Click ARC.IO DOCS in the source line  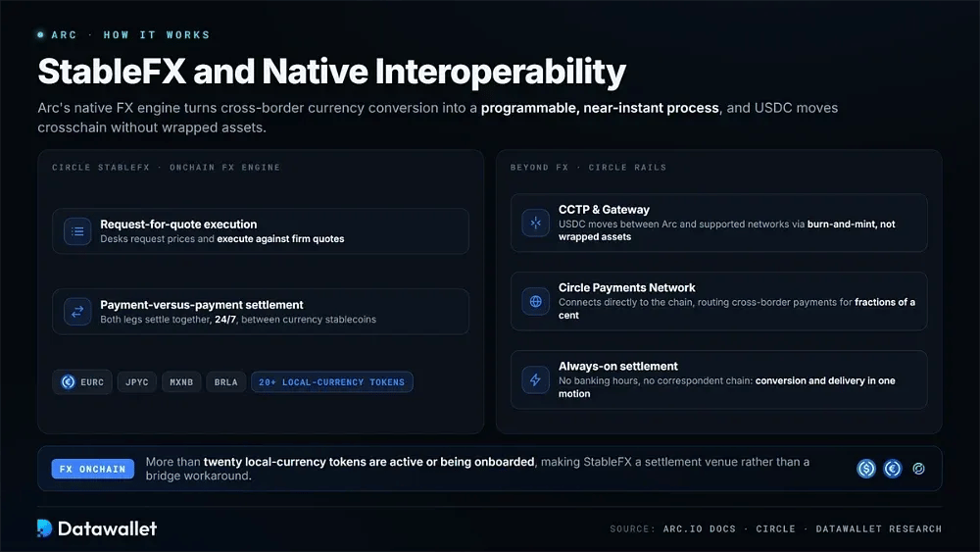(700, 528)
